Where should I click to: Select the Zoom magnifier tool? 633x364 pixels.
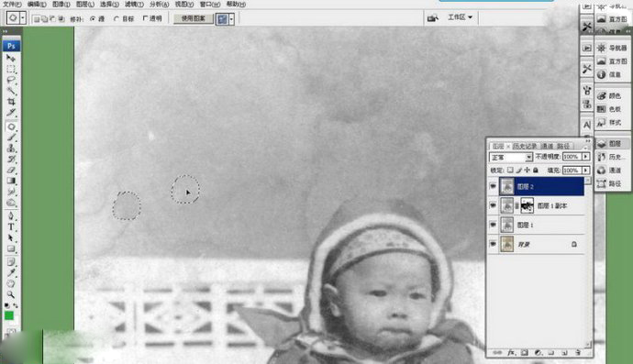click(x=11, y=294)
